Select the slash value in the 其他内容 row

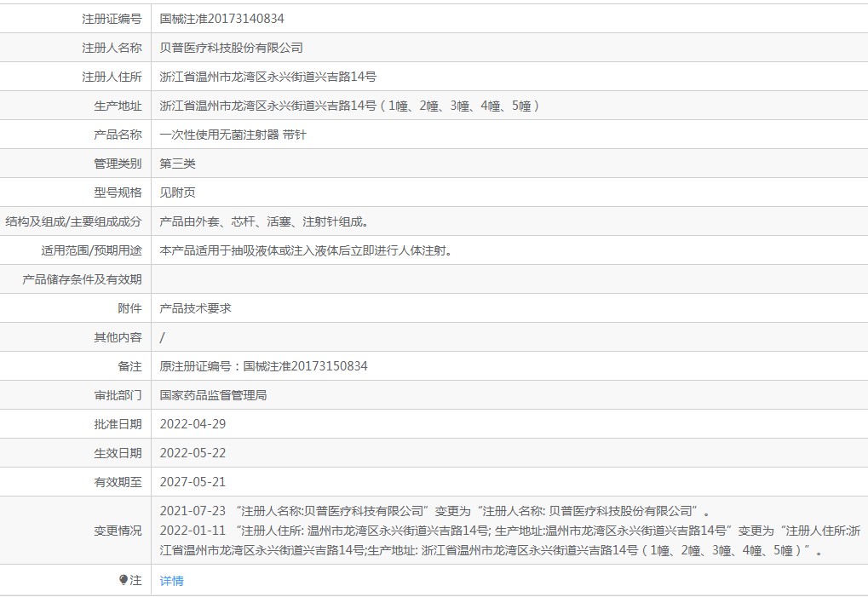pos(162,337)
